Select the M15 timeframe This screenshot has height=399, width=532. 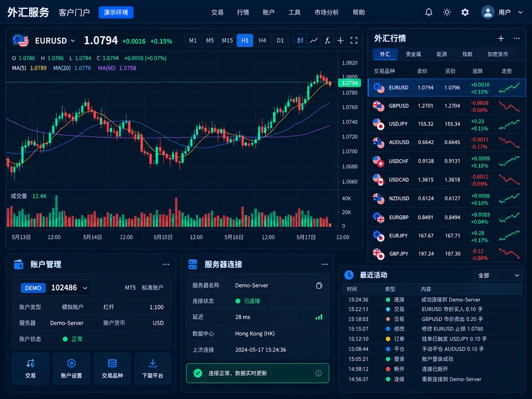[228, 40]
